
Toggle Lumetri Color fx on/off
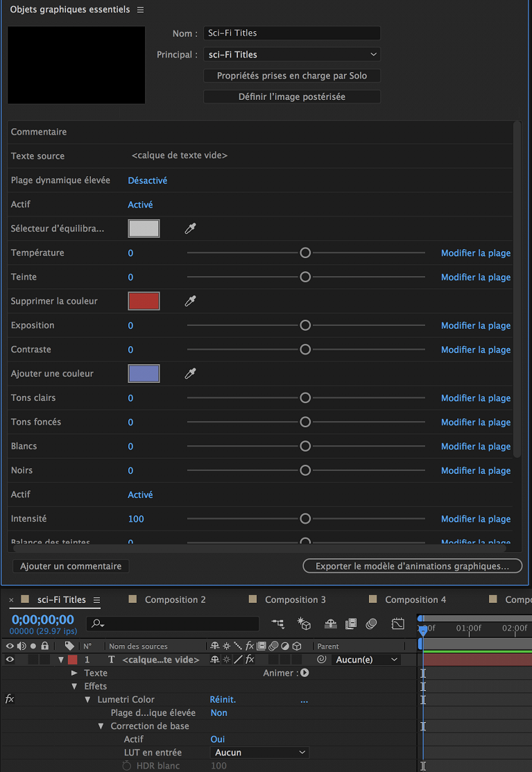click(x=9, y=699)
